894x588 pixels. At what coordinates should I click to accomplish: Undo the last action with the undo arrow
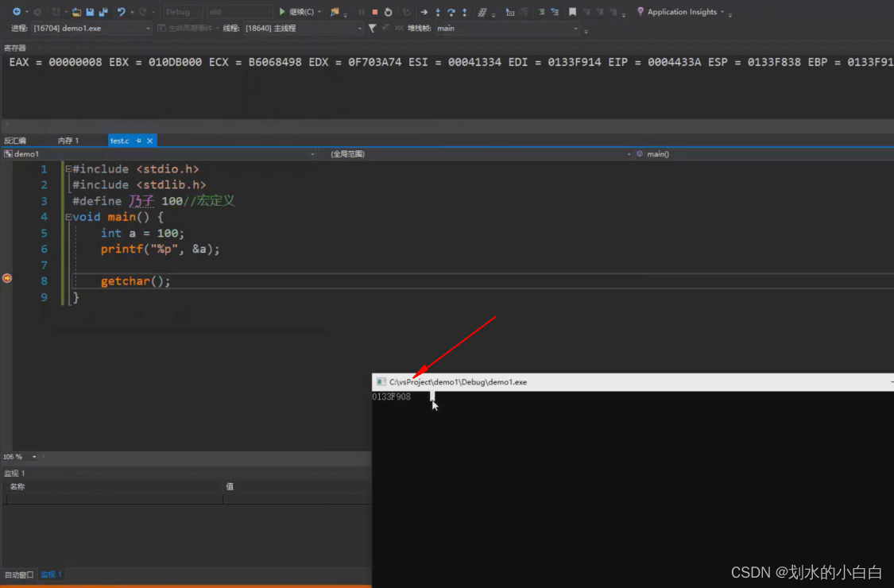[x=121, y=11]
